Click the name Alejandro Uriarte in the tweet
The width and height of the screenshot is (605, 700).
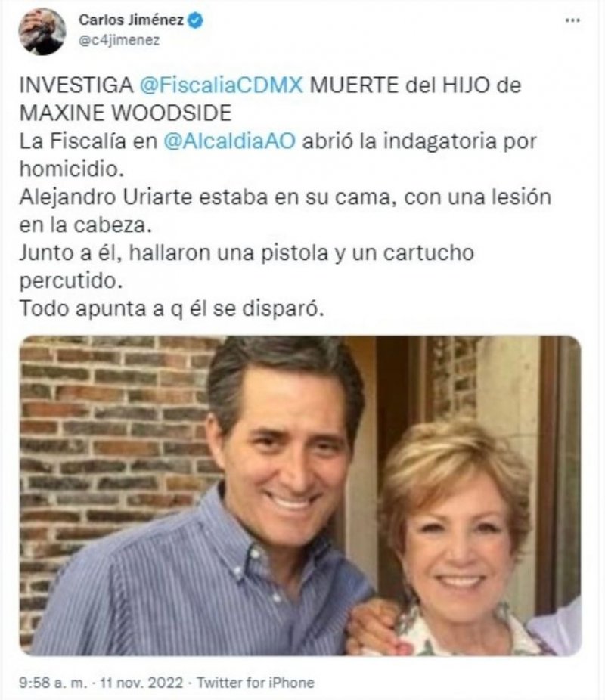(x=106, y=197)
